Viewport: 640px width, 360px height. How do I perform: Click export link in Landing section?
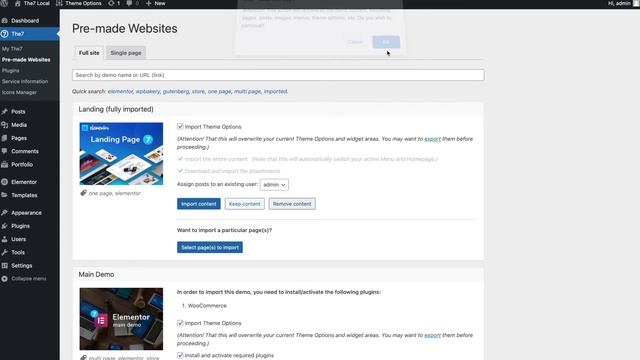click(433, 139)
